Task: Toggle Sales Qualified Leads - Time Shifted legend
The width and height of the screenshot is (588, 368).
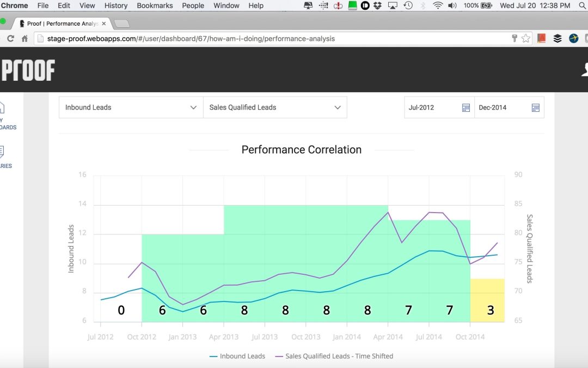Action: pos(334,356)
